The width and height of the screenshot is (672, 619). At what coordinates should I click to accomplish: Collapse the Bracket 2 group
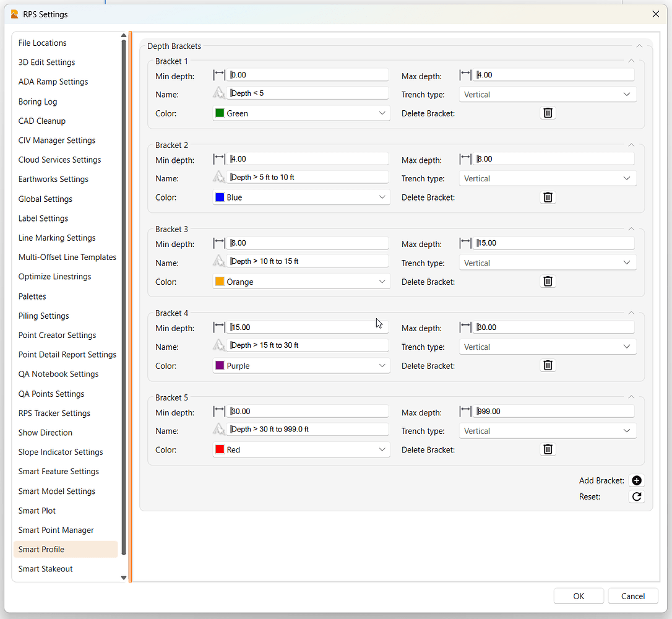click(631, 145)
